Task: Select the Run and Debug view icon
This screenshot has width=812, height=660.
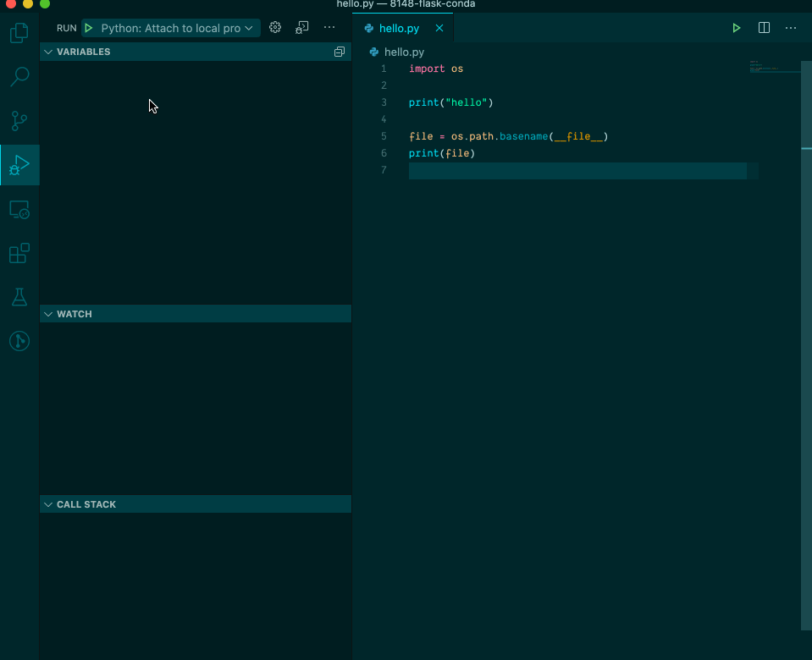Action: click(x=19, y=165)
